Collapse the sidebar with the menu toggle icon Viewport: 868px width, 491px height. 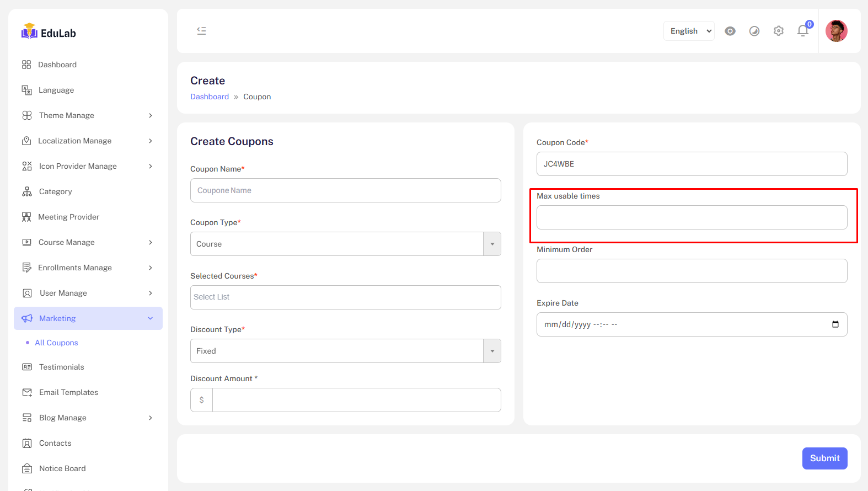click(x=201, y=31)
